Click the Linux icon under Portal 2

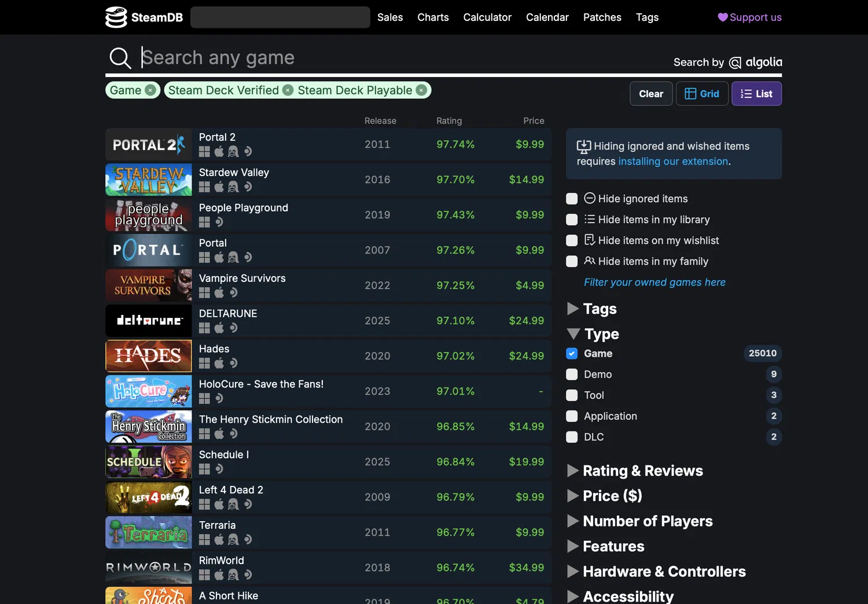point(233,152)
